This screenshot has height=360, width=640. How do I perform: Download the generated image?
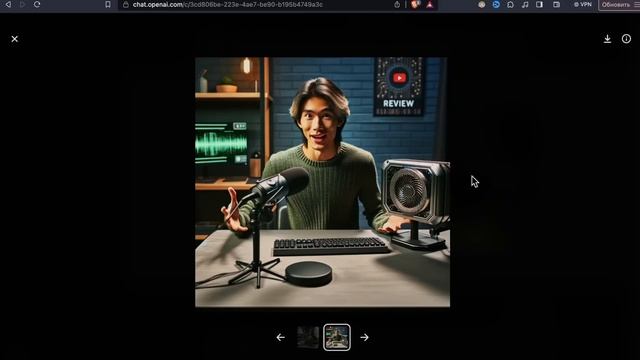coord(607,39)
